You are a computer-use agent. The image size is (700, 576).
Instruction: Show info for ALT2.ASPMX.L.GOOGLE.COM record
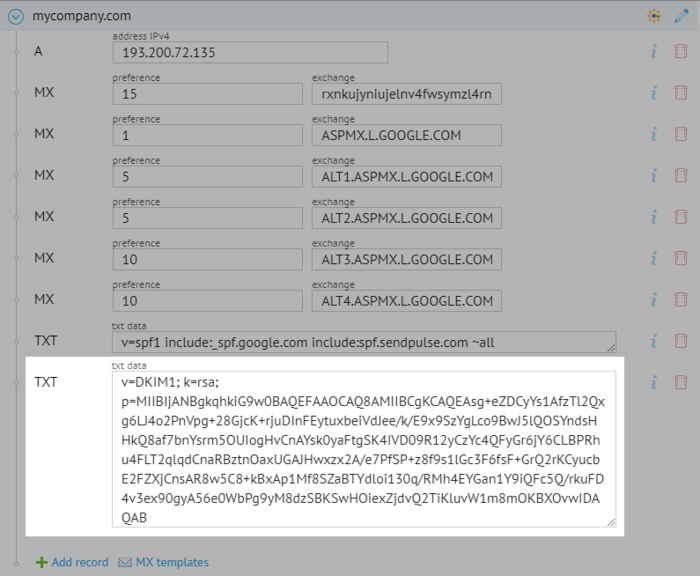[x=654, y=217]
